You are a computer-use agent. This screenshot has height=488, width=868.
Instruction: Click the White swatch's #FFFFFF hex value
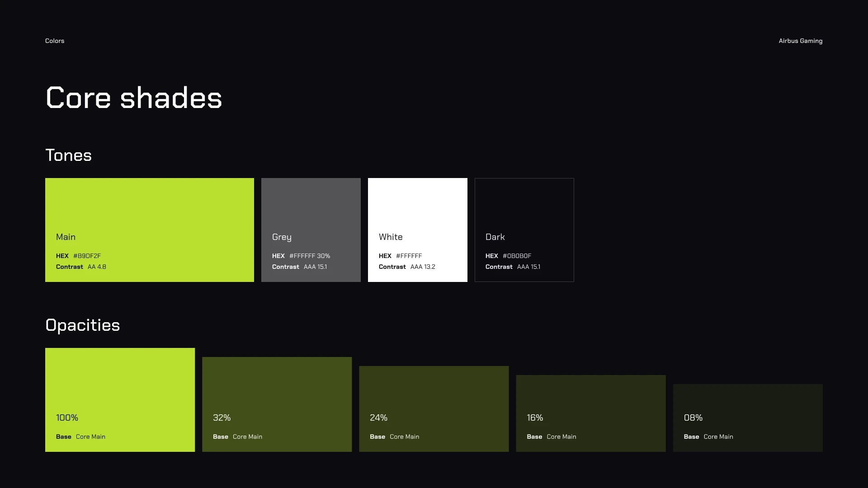pyautogui.click(x=409, y=256)
